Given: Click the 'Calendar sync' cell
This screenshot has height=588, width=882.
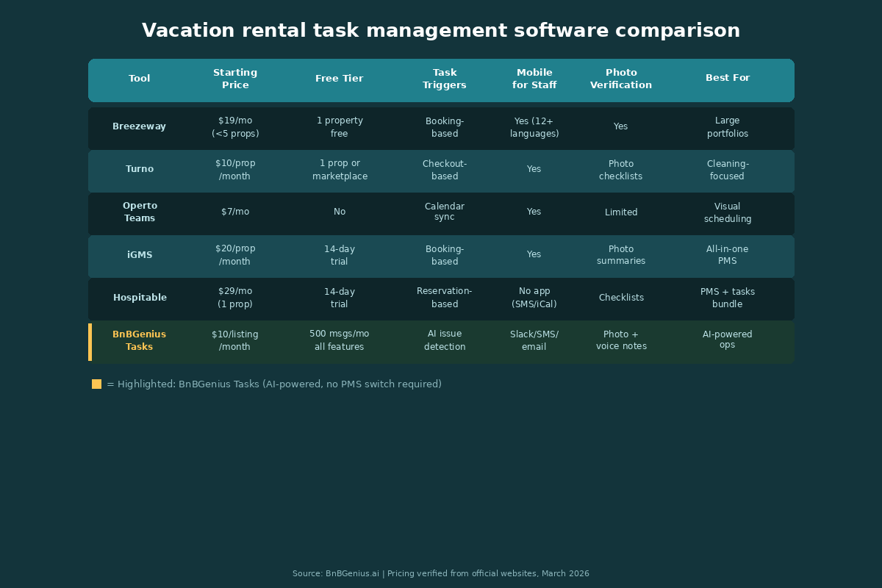Looking at the screenshot, I should point(445,212).
